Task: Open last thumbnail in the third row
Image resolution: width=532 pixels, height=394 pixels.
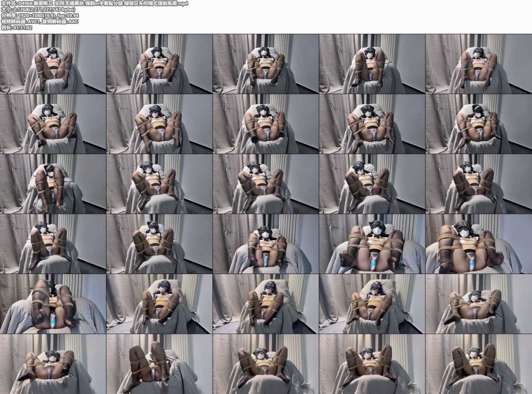Action: point(478,184)
